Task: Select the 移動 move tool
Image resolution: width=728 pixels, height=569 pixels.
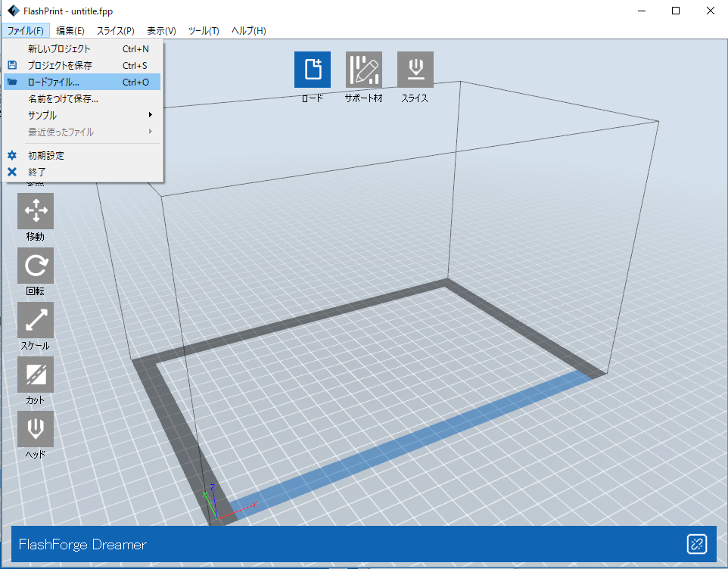Action: click(x=36, y=210)
